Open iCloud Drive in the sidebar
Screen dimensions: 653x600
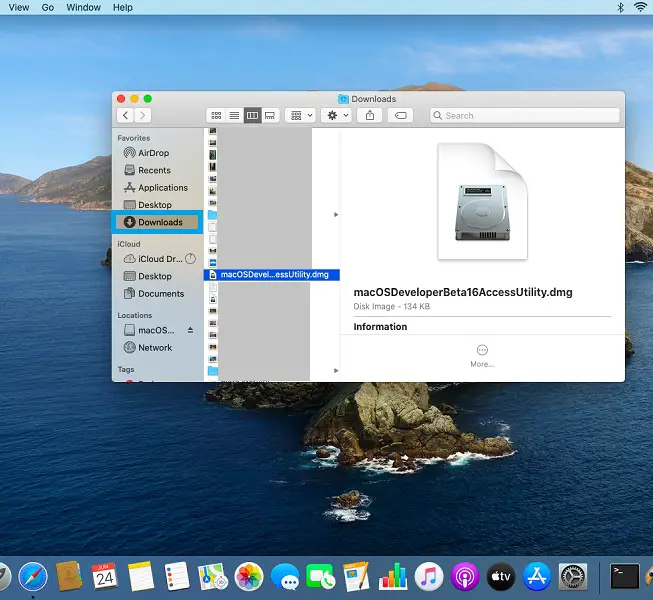pos(153,259)
